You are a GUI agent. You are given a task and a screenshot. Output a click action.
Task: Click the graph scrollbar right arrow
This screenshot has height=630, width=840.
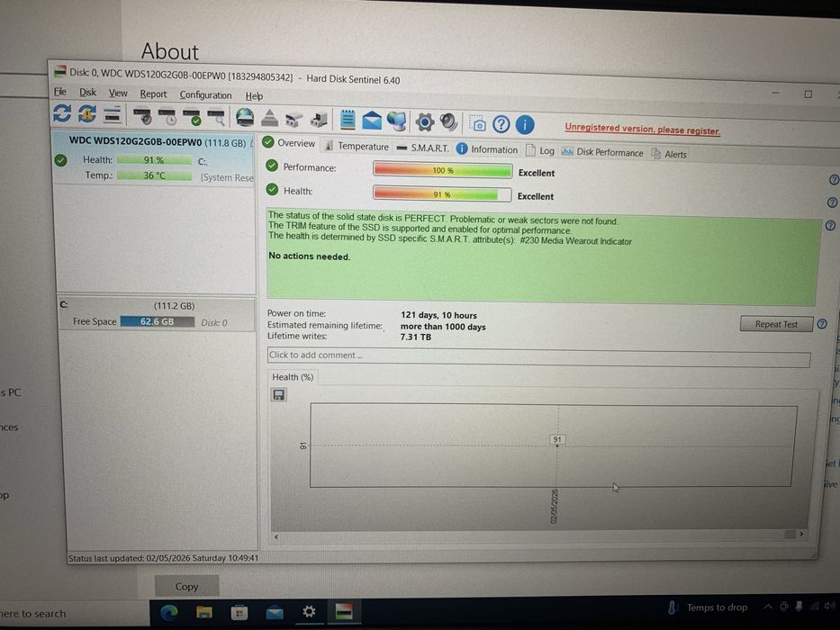tap(801, 534)
